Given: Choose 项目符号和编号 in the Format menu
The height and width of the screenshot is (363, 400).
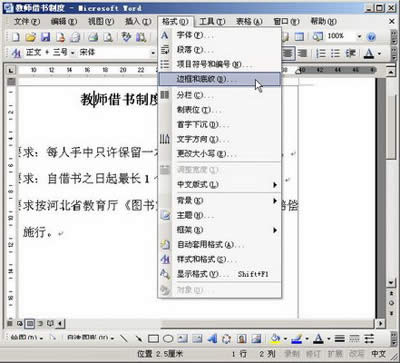Looking at the screenshot, I should (x=220, y=64).
